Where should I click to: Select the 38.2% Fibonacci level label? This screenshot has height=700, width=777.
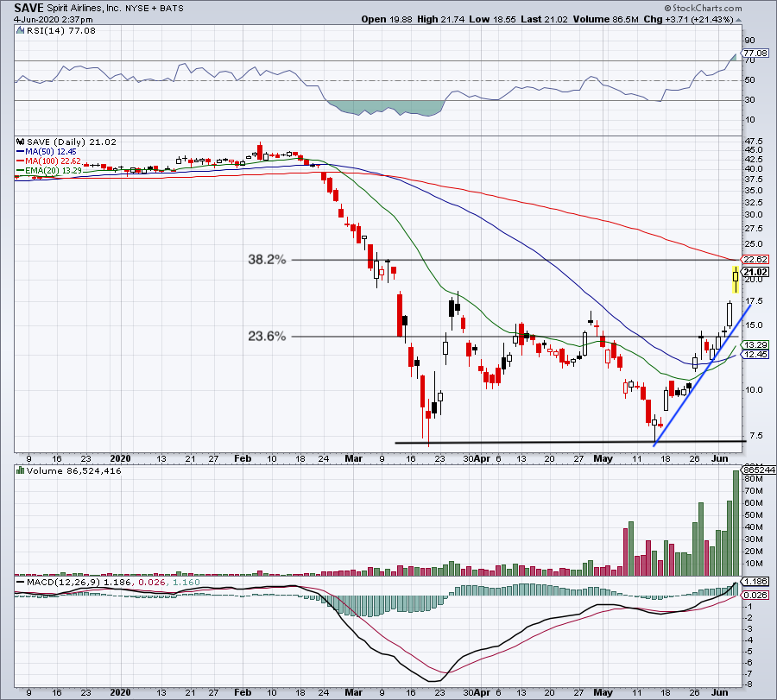(267, 259)
